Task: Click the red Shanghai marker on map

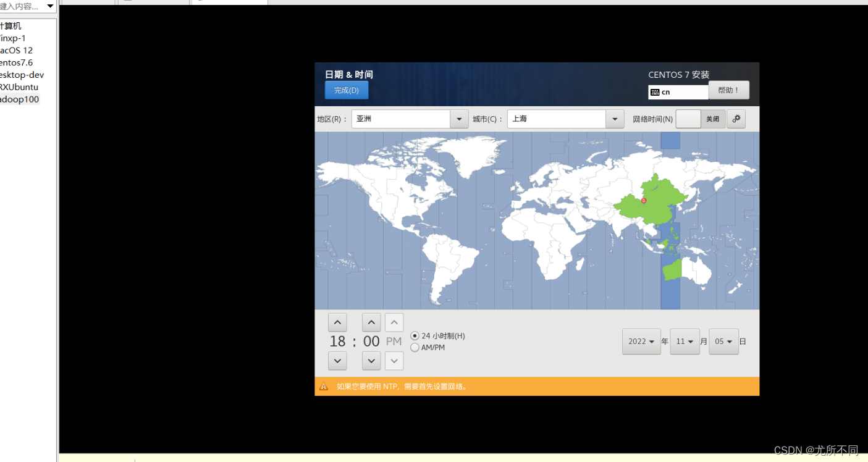Action: tap(644, 201)
